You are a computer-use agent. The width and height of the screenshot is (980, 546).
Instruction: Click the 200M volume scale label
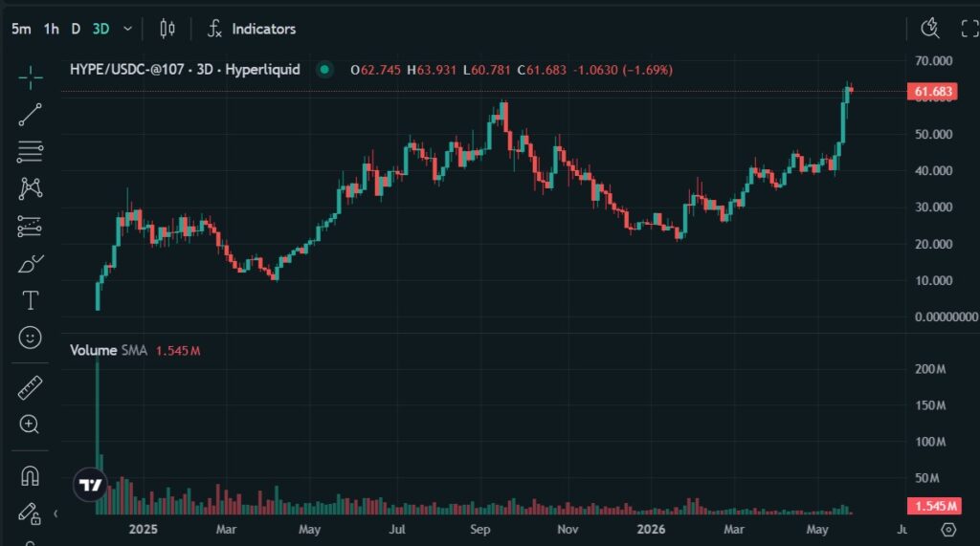pyautogui.click(x=930, y=369)
